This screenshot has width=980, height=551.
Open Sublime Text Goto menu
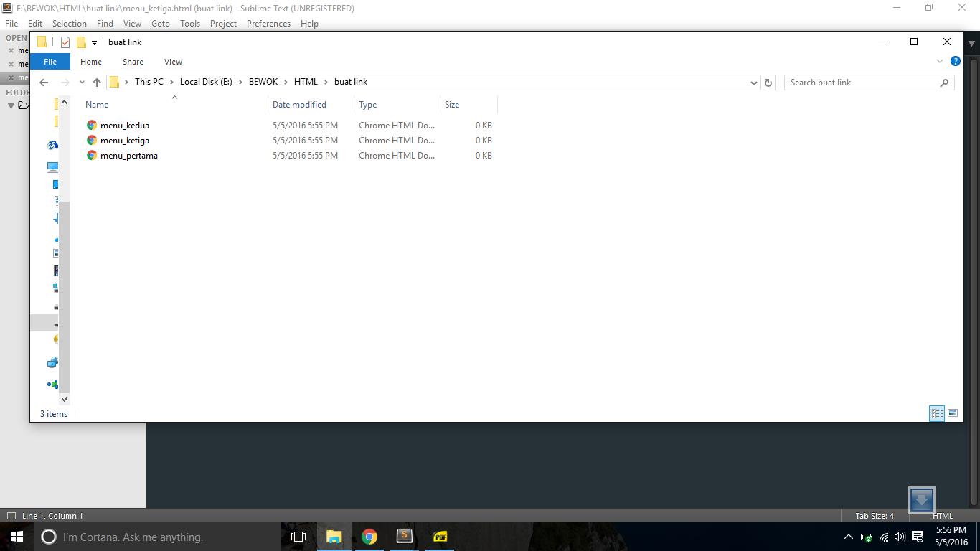[161, 24]
